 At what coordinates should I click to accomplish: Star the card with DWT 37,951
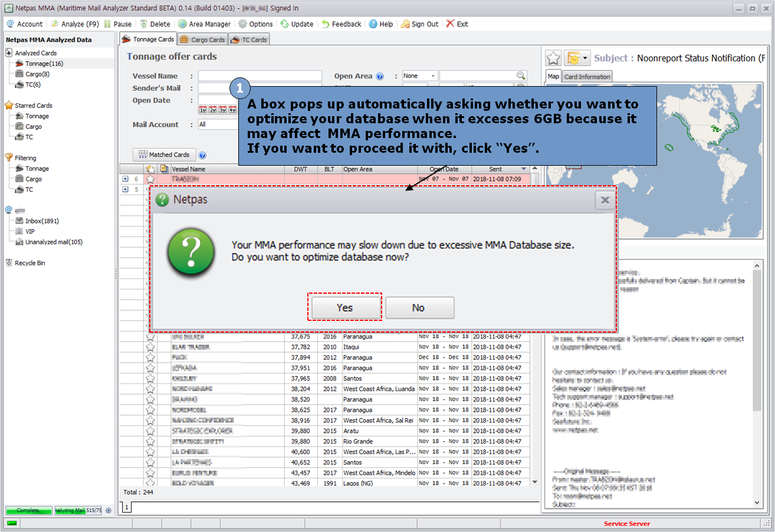[150, 368]
